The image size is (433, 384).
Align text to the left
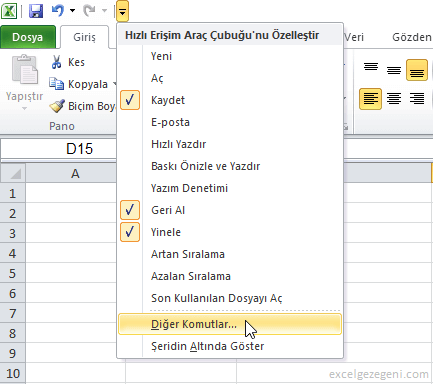coord(370,99)
